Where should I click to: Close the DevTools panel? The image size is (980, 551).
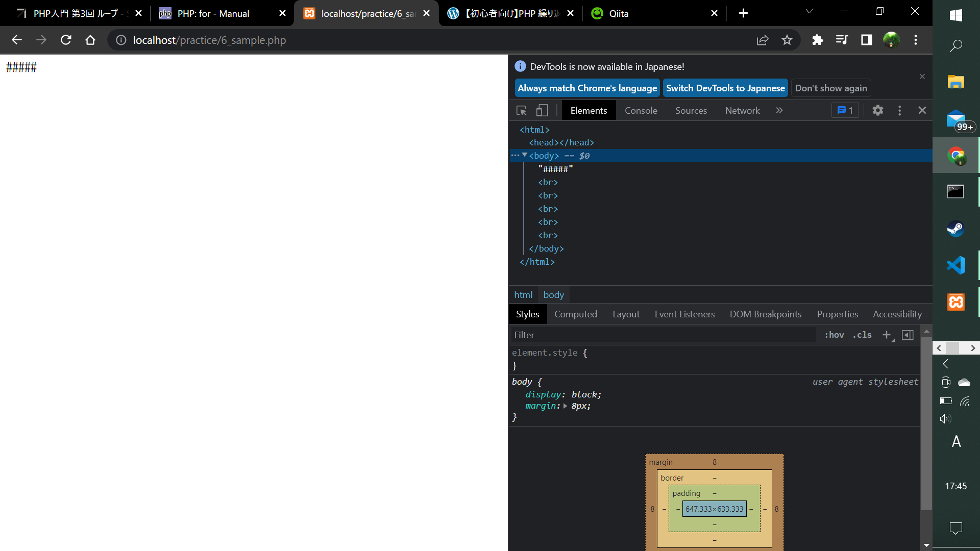[922, 110]
